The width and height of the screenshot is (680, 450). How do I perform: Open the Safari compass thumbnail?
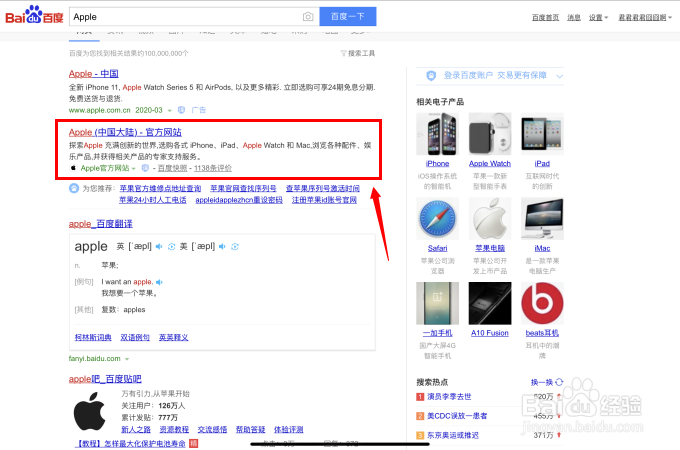[437, 218]
